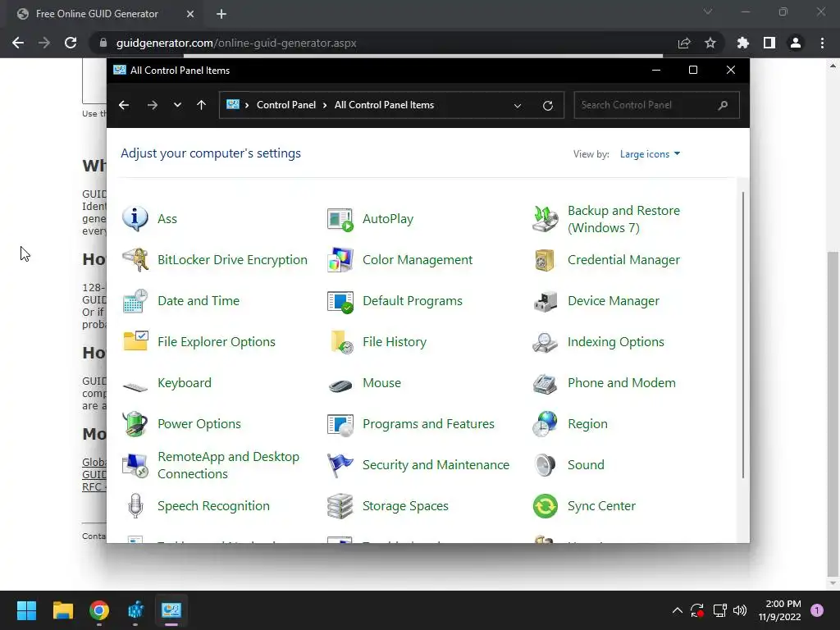Image resolution: width=840 pixels, height=630 pixels.
Task: Open the Date and Time calendar icon
Action: [135, 301]
